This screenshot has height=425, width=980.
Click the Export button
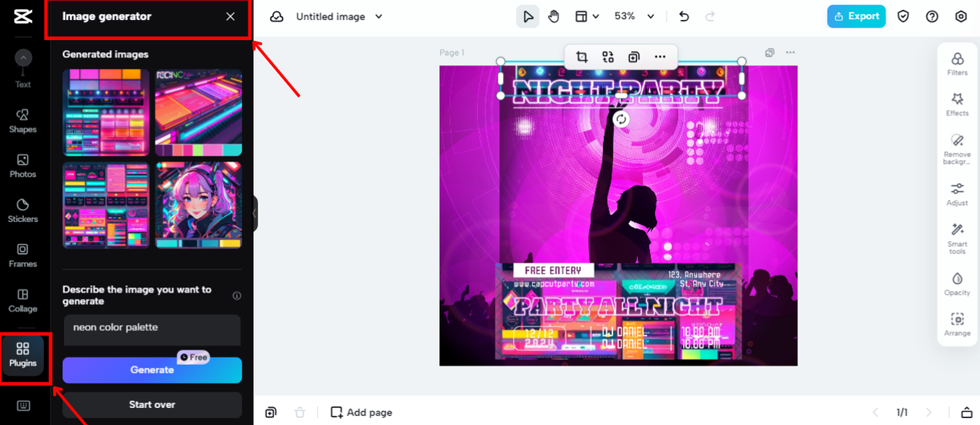856,16
